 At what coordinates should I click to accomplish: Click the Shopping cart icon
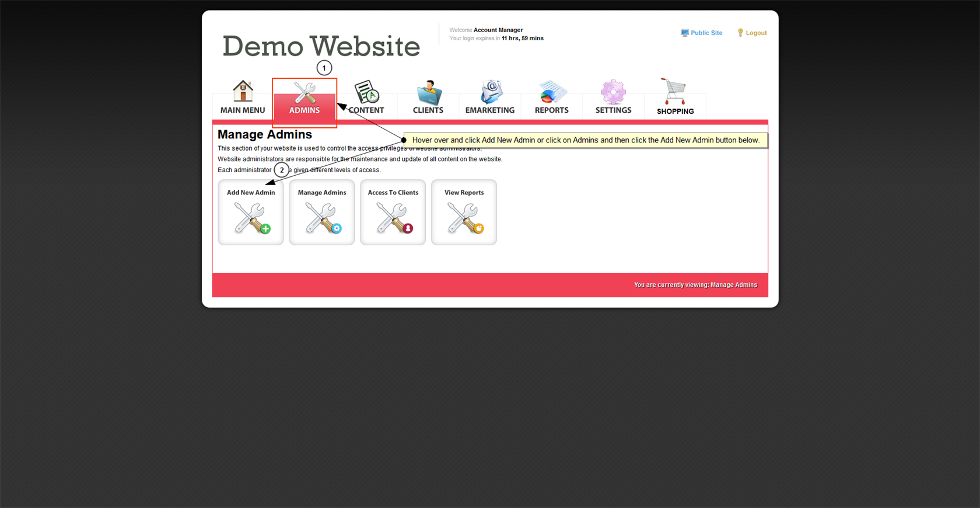pyautogui.click(x=675, y=93)
